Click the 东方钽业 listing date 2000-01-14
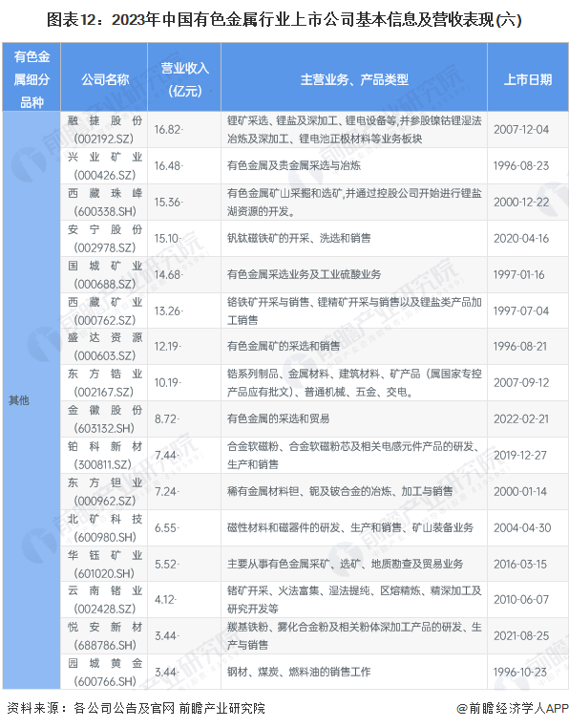This screenshot has width=569, height=728. coord(520,491)
